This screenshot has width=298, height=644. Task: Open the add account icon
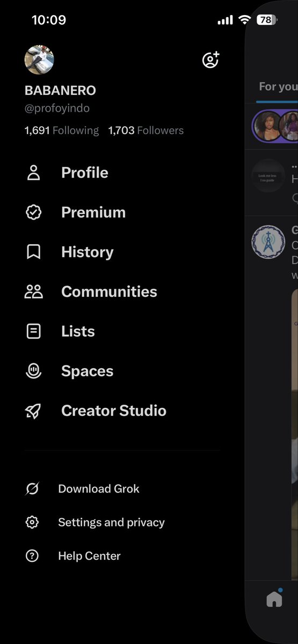click(x=210, y=60)
